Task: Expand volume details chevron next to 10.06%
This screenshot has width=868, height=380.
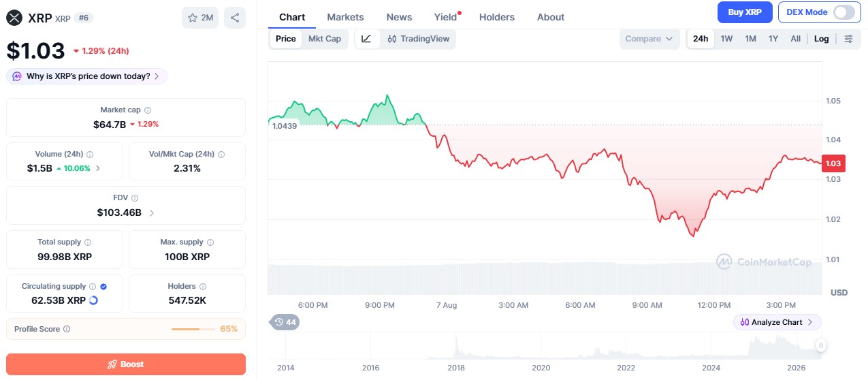Action: click(x=98, y=168)
